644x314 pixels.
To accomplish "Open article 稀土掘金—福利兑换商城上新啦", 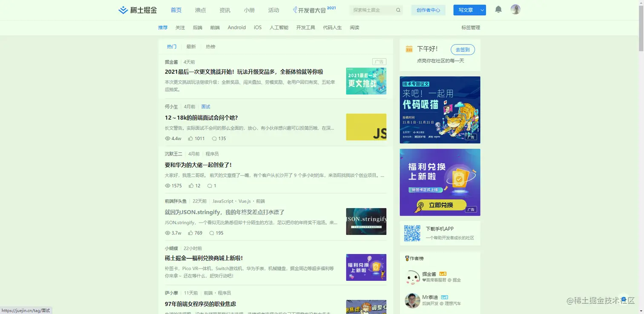I will point(204,258).
